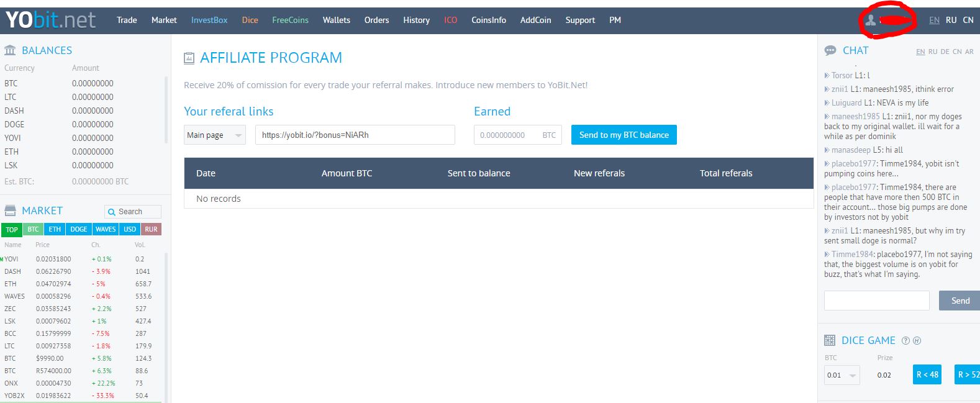Click the user profile icon in header
The width and height of the screenshot is (980, 403).
tap(870, 20)
